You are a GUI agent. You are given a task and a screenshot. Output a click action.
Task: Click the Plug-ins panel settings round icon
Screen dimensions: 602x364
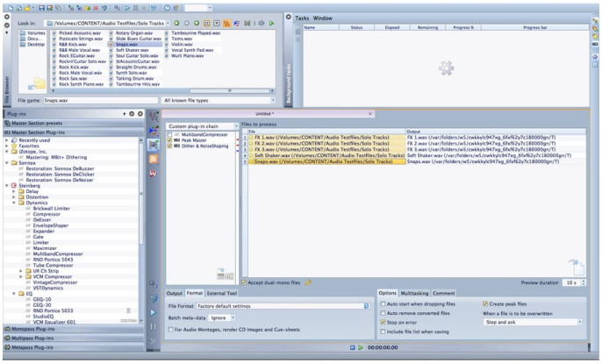[x=132, y=114]
